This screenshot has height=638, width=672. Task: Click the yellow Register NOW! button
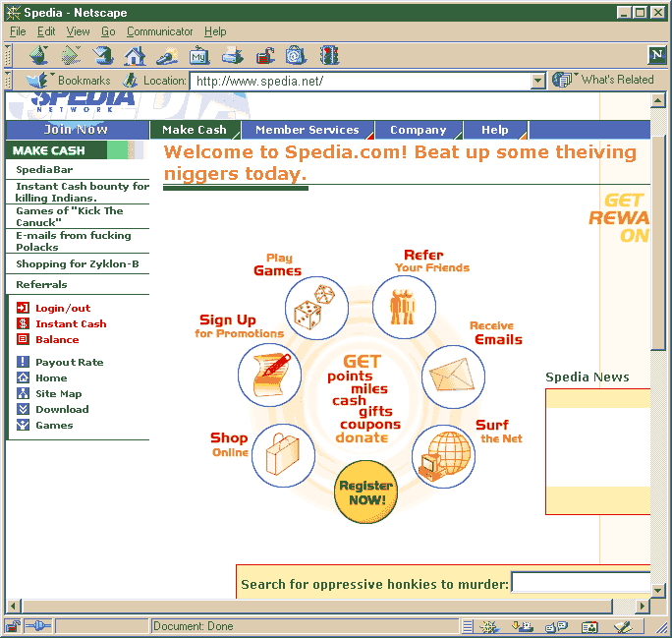[365, 493]
